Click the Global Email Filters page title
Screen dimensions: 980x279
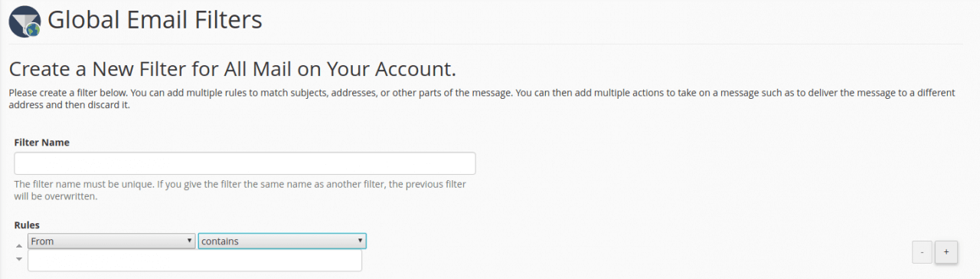tap(155, 19)
